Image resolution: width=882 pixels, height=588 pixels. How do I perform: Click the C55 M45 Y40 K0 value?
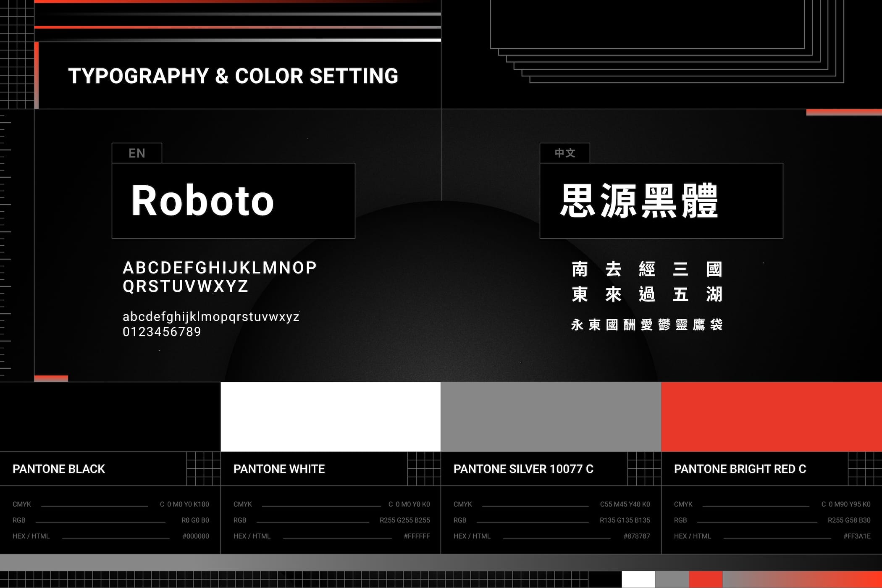[625, 504]
